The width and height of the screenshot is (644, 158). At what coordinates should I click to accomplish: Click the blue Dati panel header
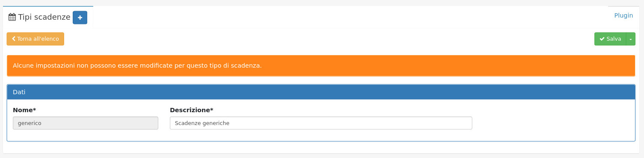click(321, 92)
